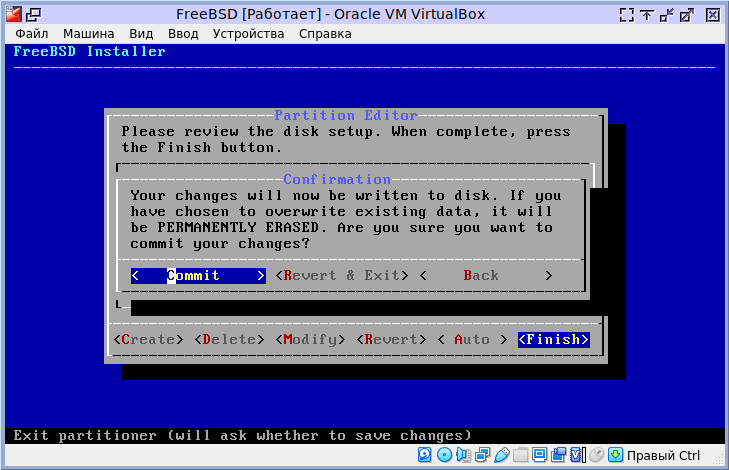This screenshot has width=729, height=470.
Task: Click the 'Partition Editor' dialog title
Action: [345, 115]
